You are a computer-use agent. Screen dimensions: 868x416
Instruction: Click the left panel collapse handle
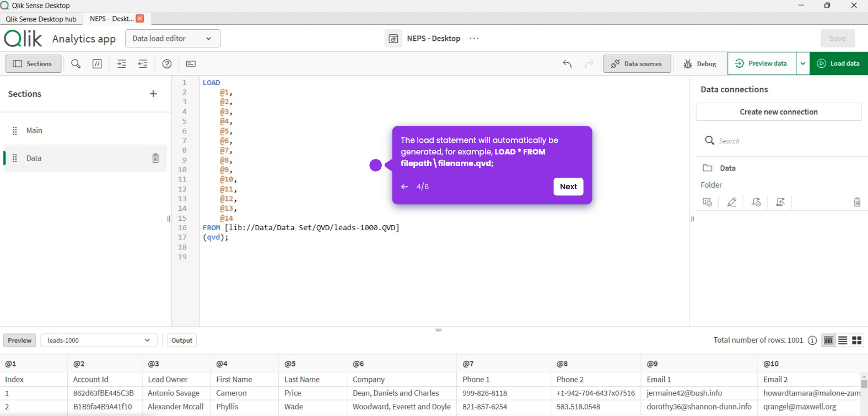coord(169,219)
